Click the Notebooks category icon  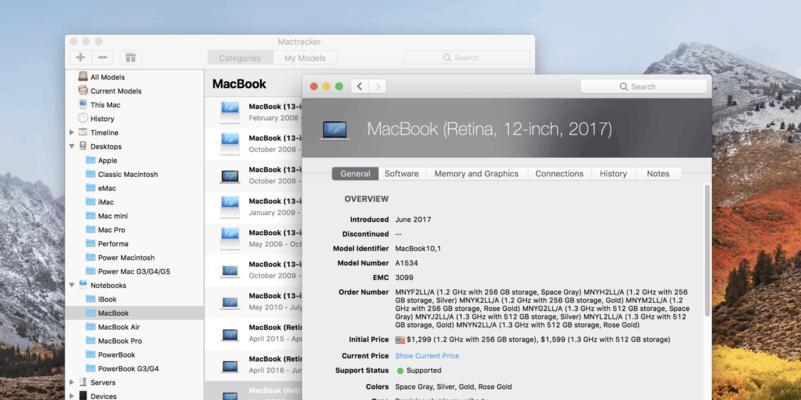(x=83, y=285)
